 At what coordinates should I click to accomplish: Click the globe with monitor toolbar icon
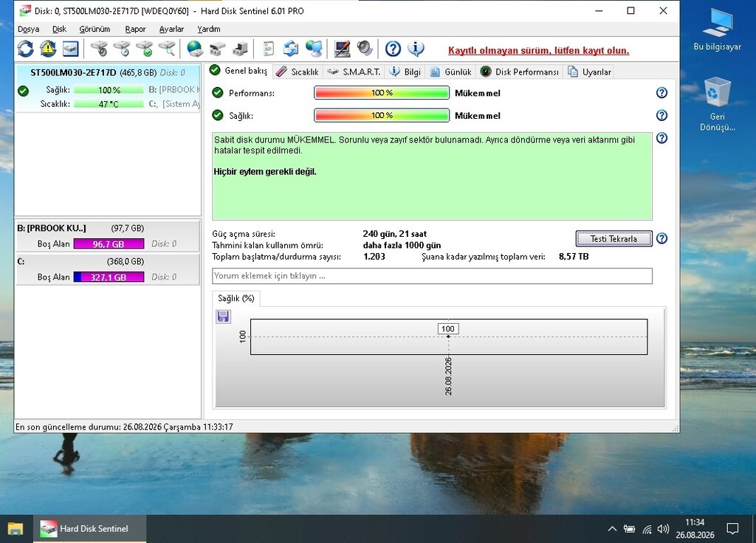point(314,49)
